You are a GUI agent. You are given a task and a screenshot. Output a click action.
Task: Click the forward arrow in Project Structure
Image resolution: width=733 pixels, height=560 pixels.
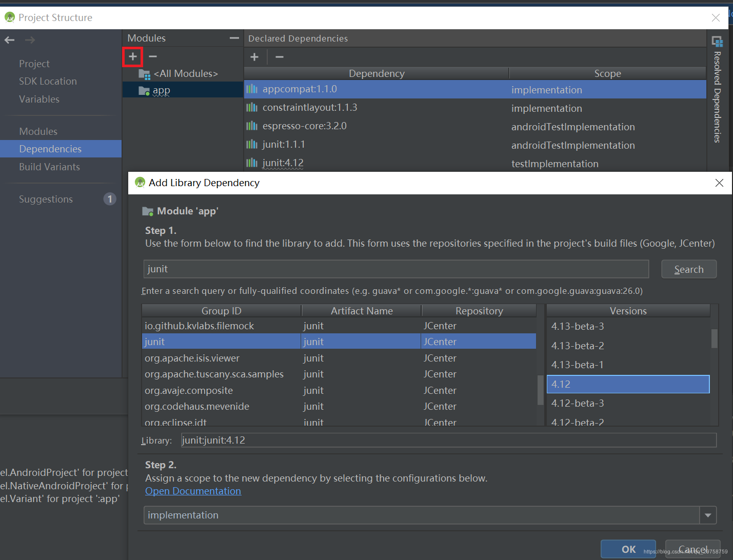coord(30,40)
